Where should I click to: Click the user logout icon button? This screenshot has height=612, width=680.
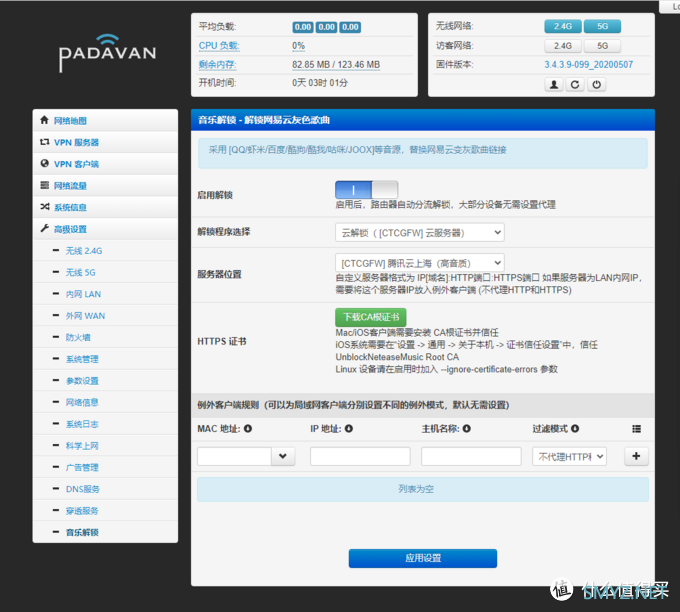click(554, 84)
